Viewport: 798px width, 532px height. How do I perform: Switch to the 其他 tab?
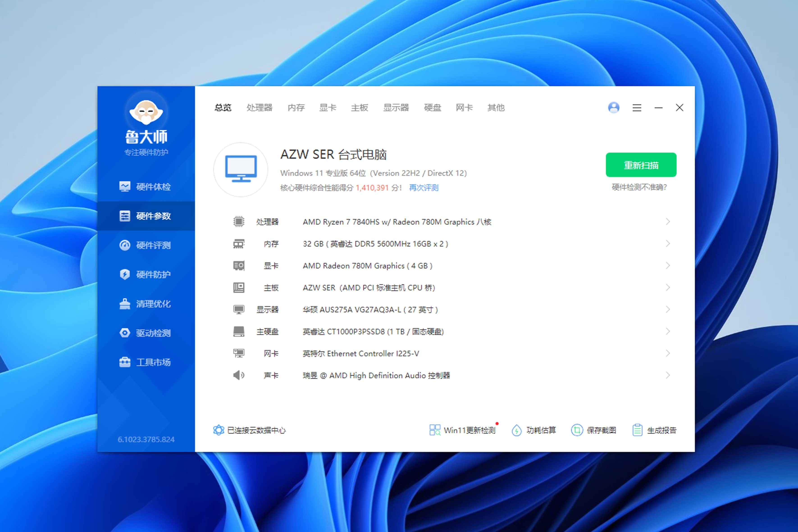[496, 108]
